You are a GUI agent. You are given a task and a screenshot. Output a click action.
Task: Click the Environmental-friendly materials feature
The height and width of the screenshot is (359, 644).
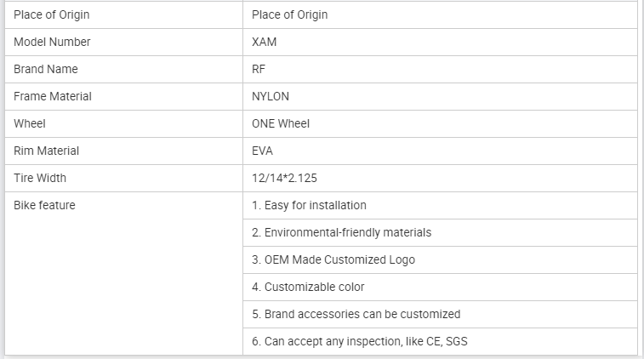[x=341, y=232]
